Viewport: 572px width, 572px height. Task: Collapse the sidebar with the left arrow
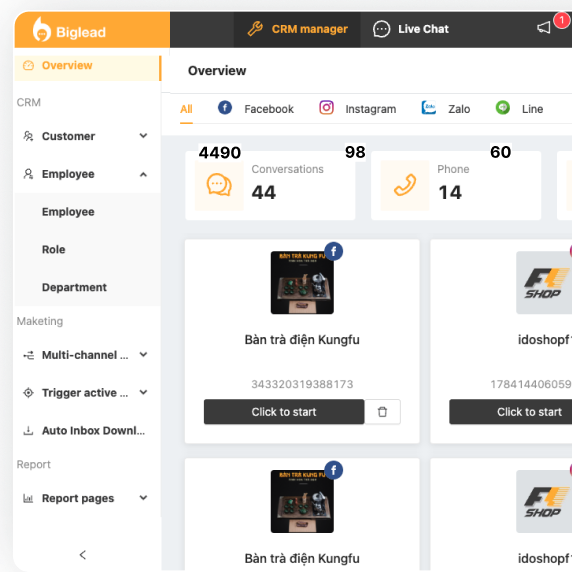pos(83,555)
